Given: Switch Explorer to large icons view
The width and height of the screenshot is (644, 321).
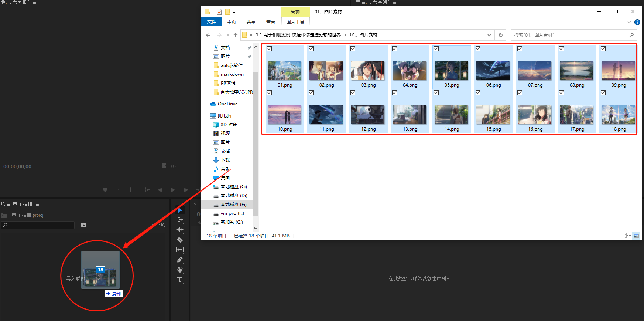Looking at the screenshot, I should click(x=636, y=236).
